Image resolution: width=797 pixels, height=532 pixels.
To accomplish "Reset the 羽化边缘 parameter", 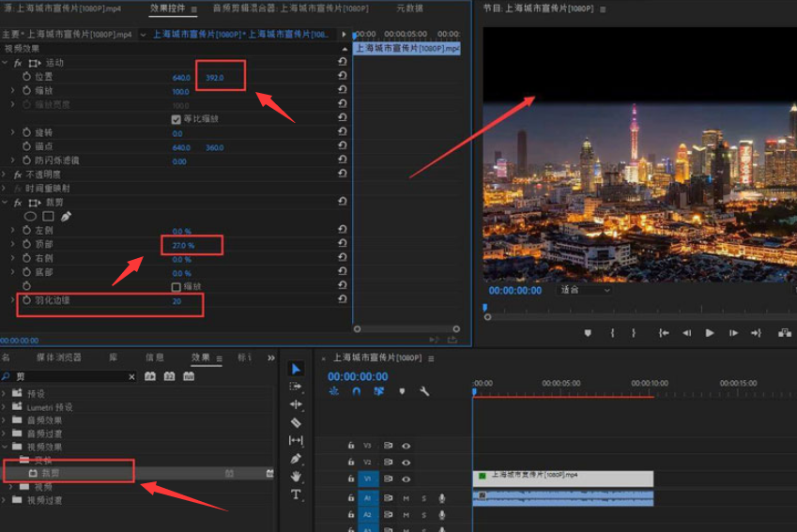I will click(343, 300).
